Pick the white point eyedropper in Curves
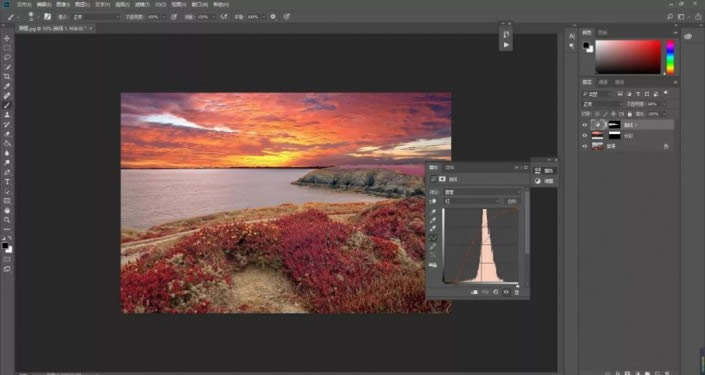 click(434, 228)
